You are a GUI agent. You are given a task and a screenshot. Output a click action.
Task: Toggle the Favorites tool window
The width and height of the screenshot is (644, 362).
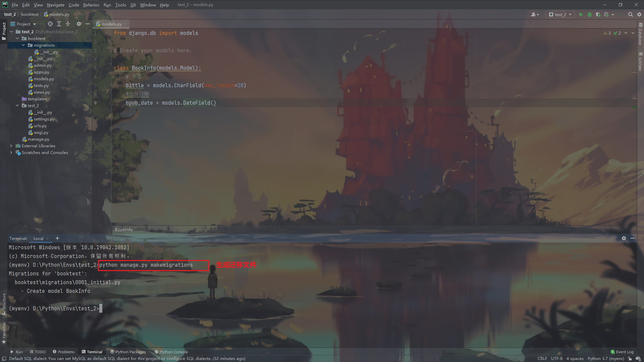4,333
